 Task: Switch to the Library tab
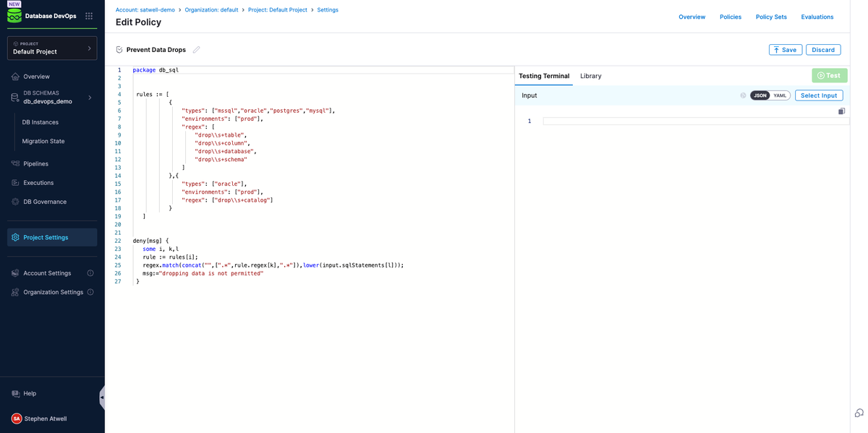click(x=591, y=76)
